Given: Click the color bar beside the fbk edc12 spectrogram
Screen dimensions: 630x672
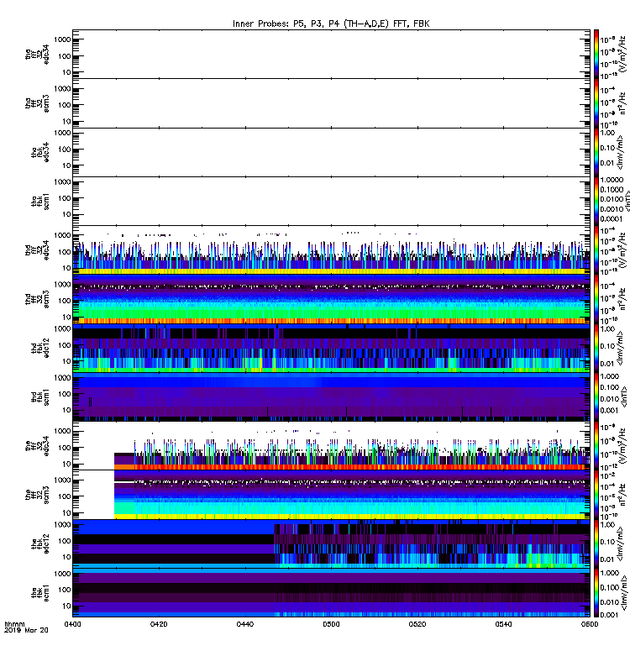Looking at the screenshot, I should (x=596, y=543).
